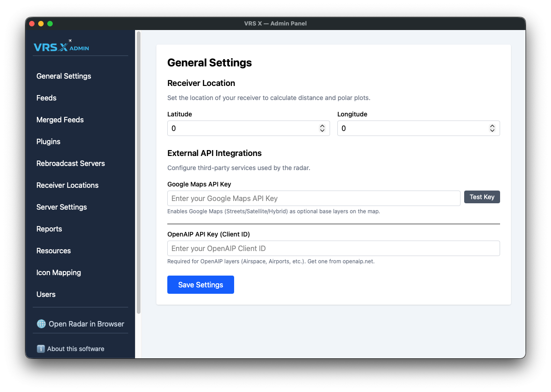Image resolution: width=551 pixels, height=392 pixels.
Task: Open Icon Mapping section
Action: click(x=59, y=272)
